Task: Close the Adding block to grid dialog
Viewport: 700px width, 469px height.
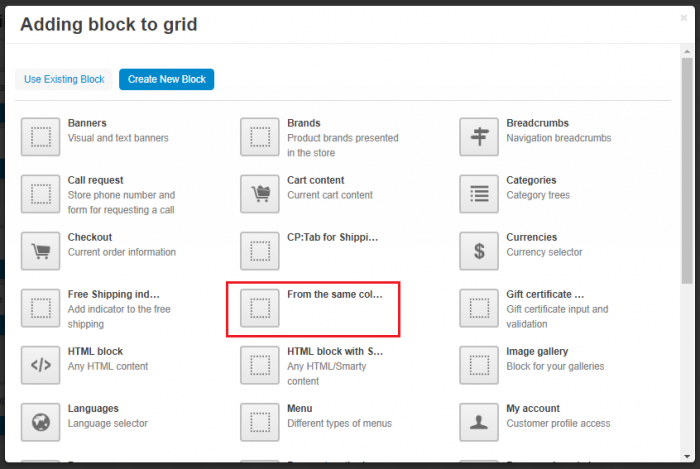Action: (x=683, y=18)
